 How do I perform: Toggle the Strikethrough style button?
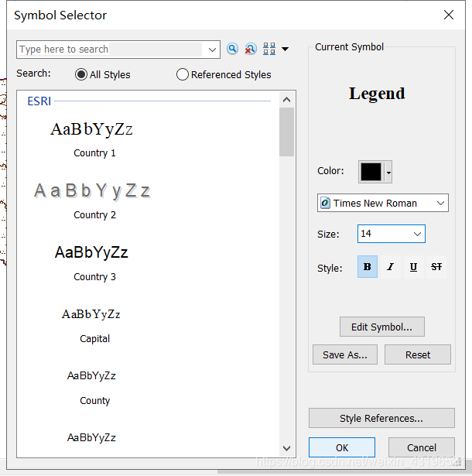(x=436, y=266)
